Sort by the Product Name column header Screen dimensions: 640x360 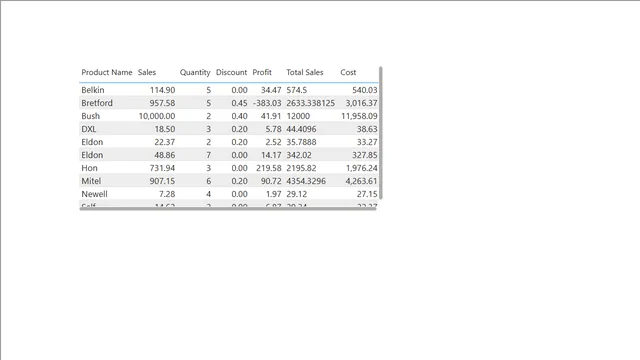(x=107, y=72)
